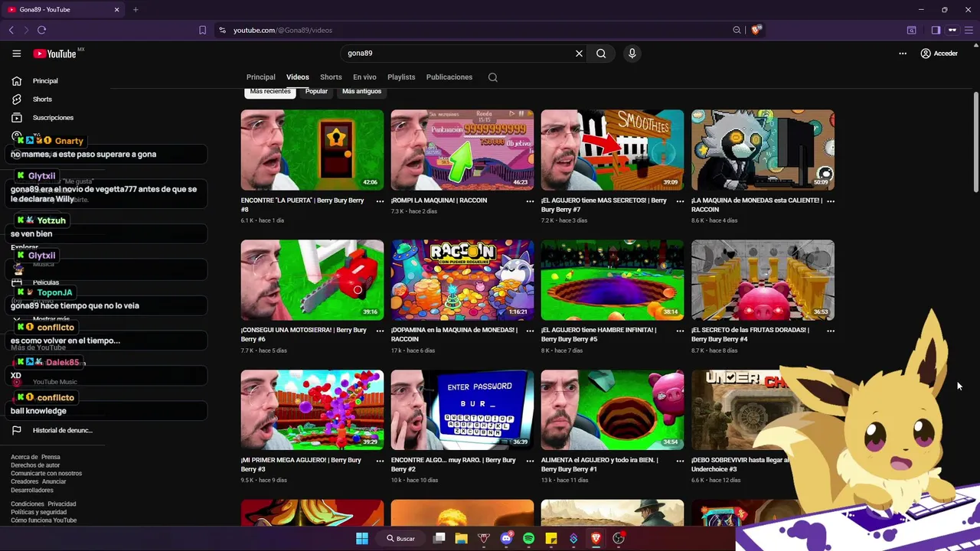Open options for ENCONTRE LA PUERTA video
The width and height of the screenshot is (980, 551).
380,201
